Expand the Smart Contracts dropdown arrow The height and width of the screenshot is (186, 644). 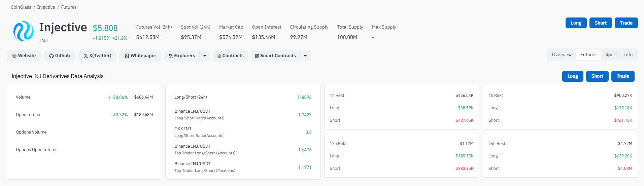pos(305,56)
